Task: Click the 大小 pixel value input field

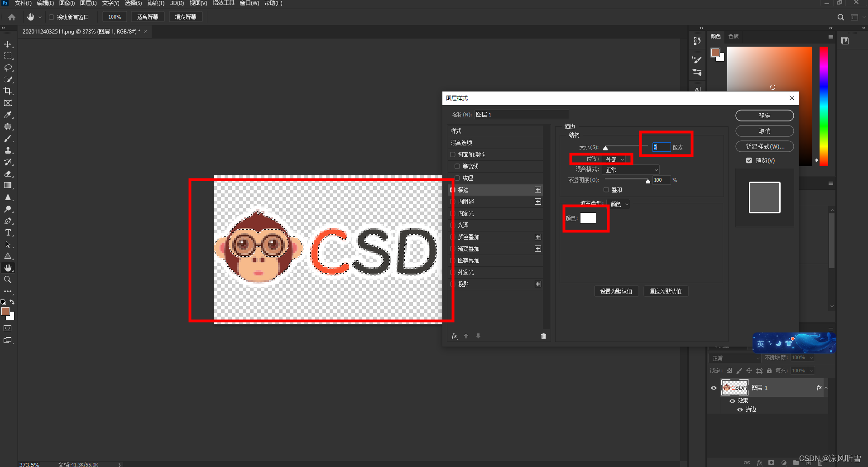Action: [x=661, y=147]
